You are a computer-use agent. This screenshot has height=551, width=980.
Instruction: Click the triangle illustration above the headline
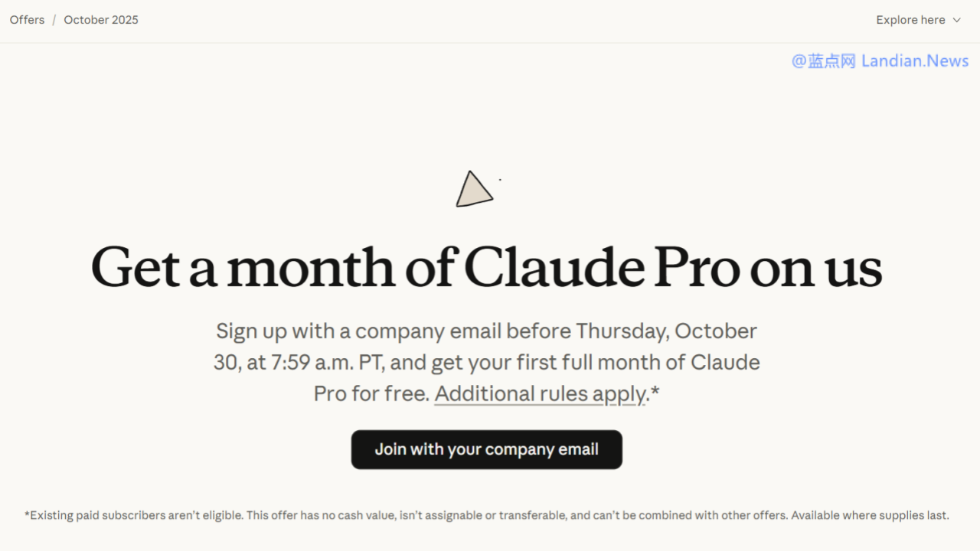[x=473, y=189]
